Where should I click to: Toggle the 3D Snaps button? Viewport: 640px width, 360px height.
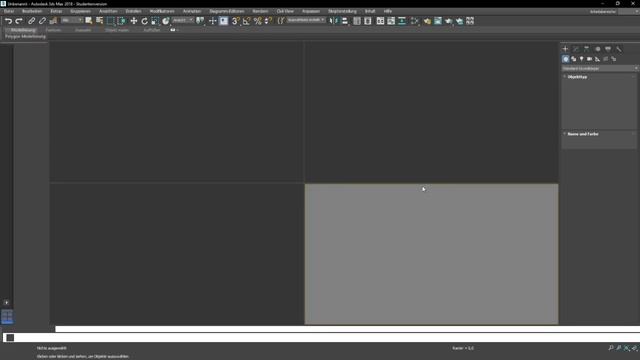[x=236, y=21]
